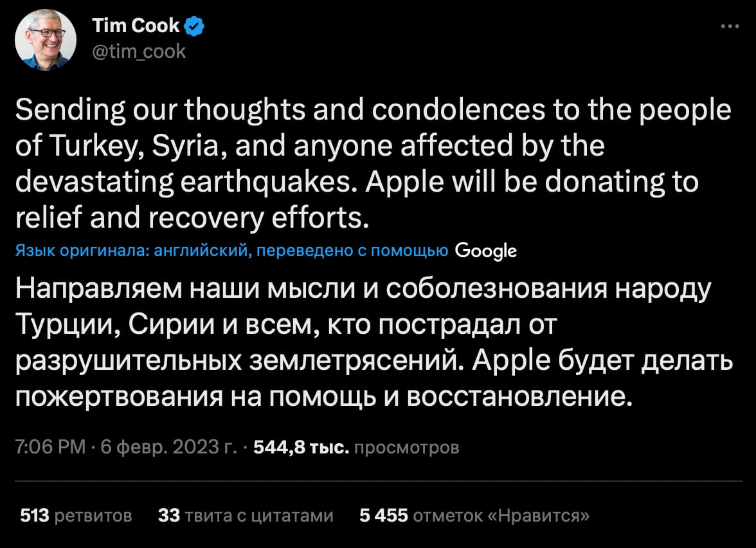
Task: Click the Google logo next to translation notice
Action: pos(487,251)
